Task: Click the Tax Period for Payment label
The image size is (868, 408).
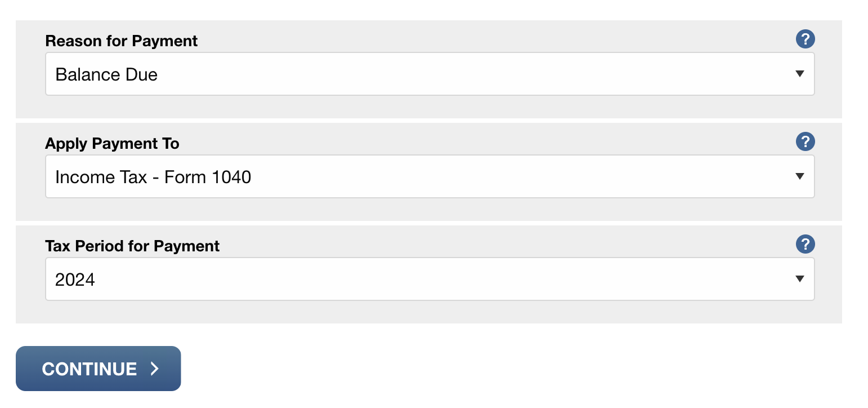Action: (x=132, y=246)
